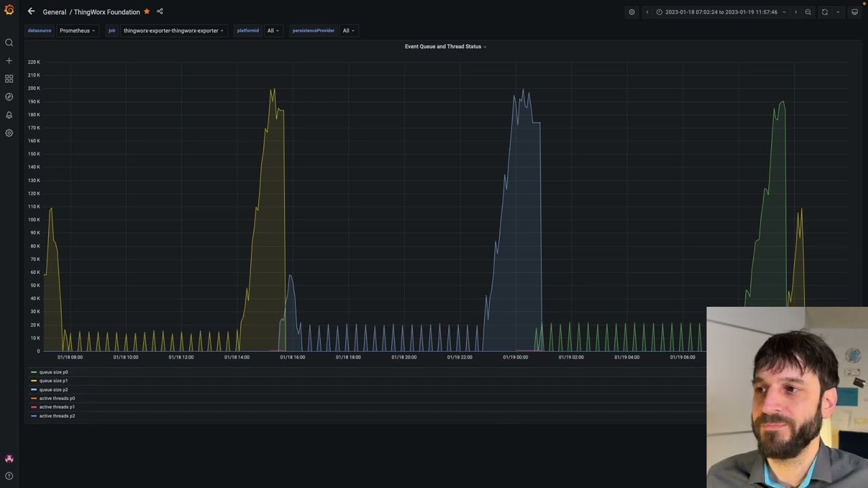
Task: Open the datasource Prometheus dropdown
Action: (77, 30)
